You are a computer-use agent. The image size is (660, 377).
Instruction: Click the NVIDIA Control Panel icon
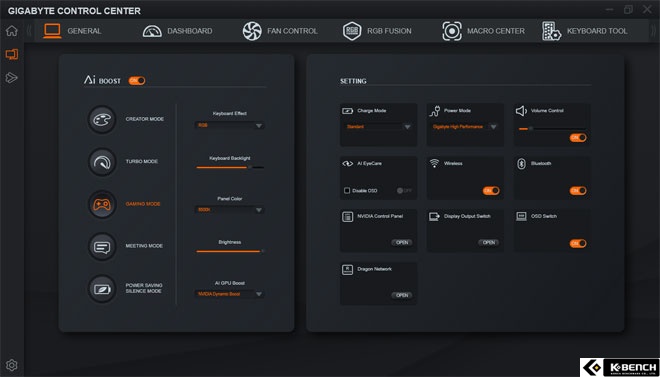click(x=348, y=217)
